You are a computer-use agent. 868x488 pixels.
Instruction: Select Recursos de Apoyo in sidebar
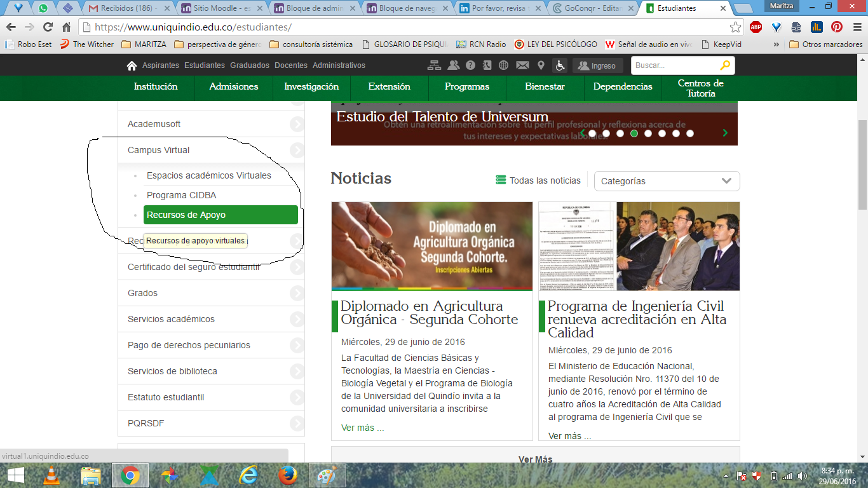click(x=220, y=215)
